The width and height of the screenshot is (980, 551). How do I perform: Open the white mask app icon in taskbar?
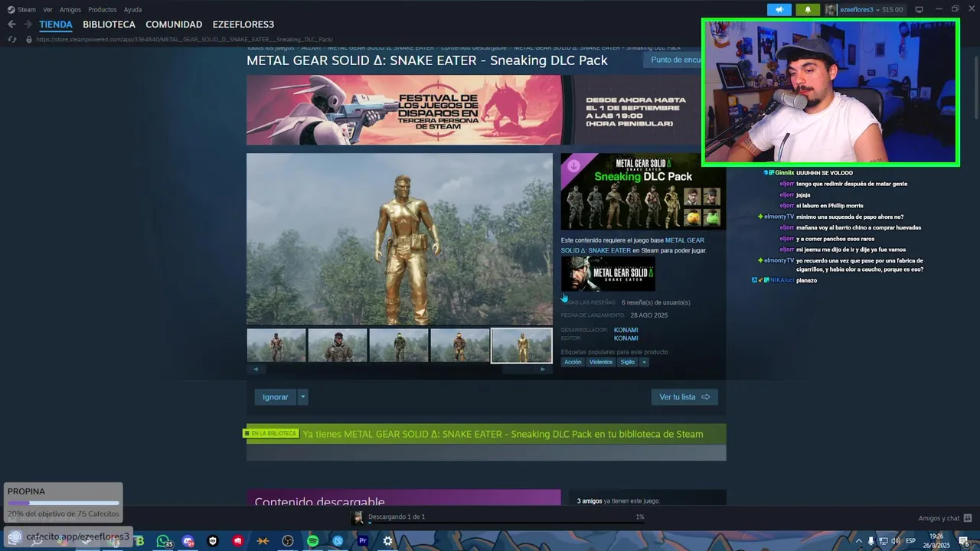[x=213, y=541]
